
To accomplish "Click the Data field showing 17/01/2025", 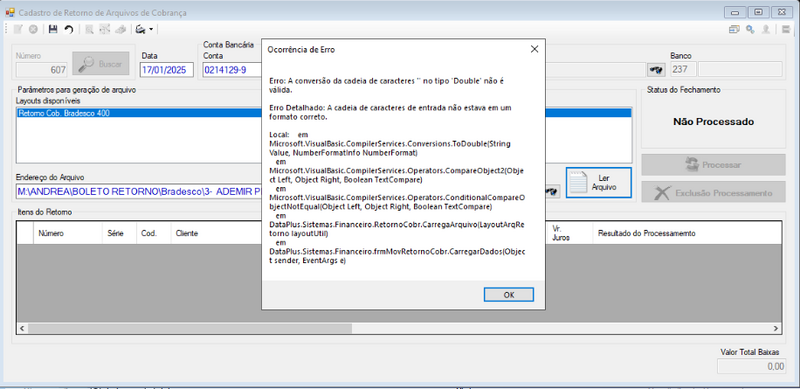I will pos(166,69).
